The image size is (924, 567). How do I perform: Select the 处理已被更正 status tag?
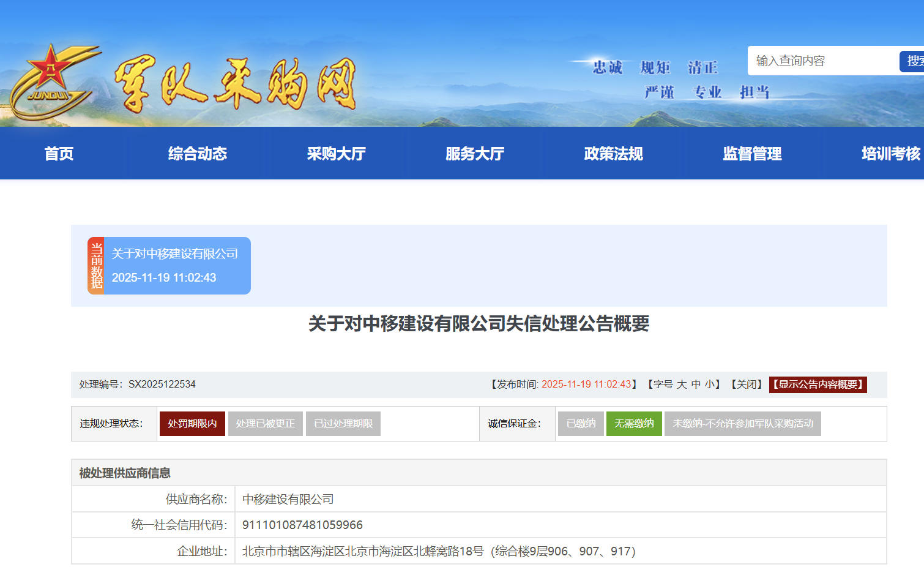(265, 424)
